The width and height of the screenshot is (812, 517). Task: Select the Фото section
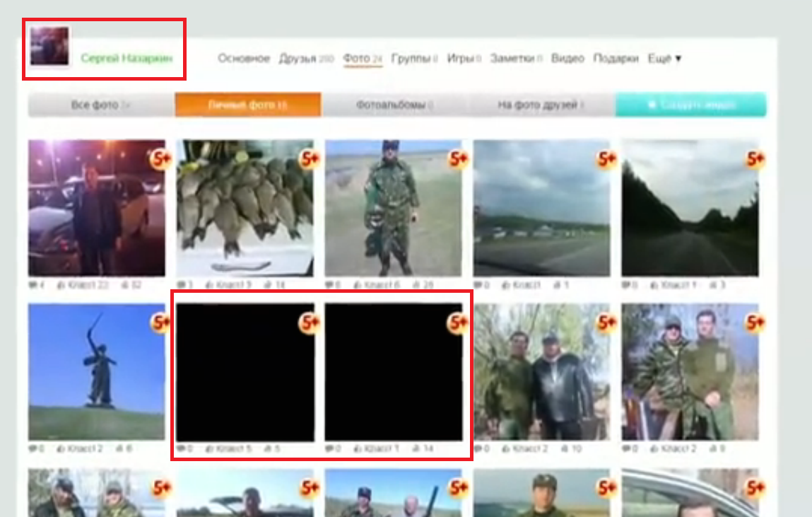[x=363, y=59]
